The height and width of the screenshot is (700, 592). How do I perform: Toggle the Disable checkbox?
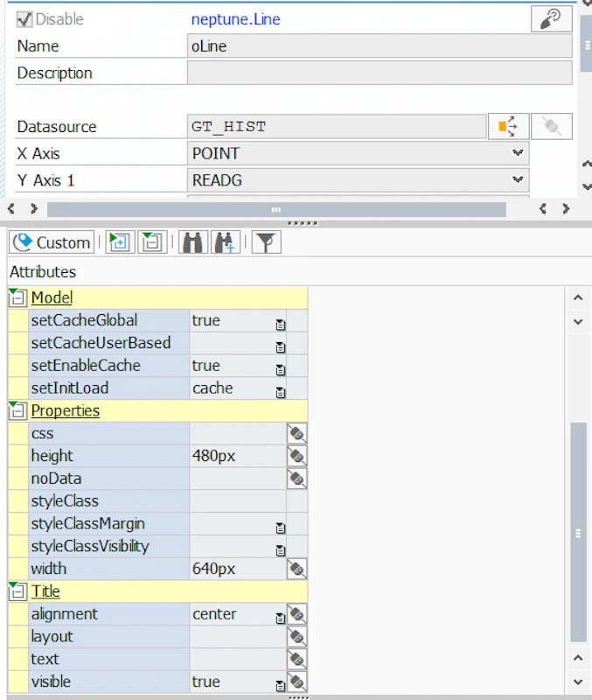point(24,19)
